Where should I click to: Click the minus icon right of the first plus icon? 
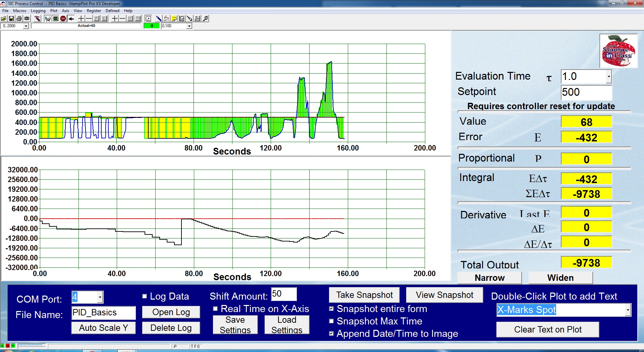point(89,18)
